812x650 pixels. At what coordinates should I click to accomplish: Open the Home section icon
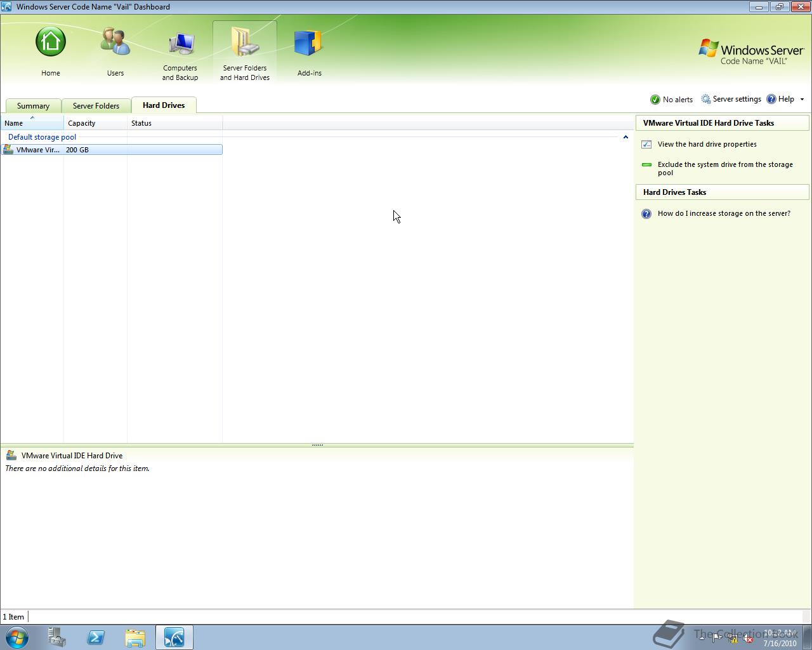coord(51,42)
